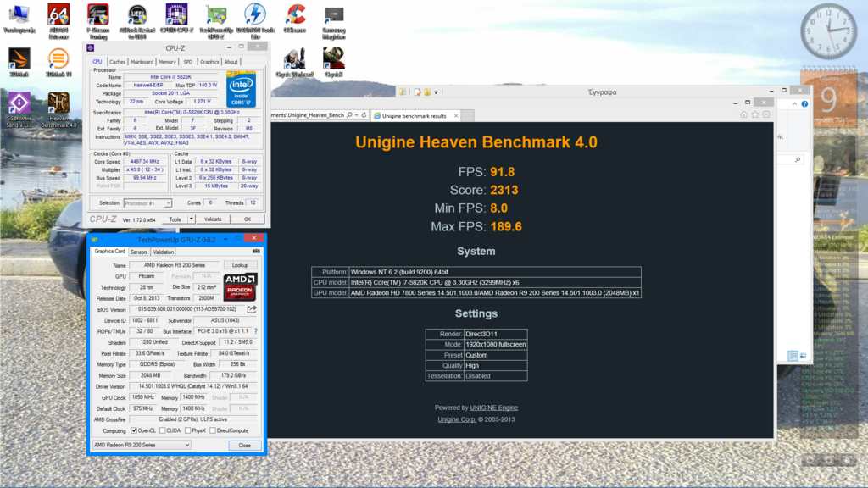Launch the Crysis Warhead desktop shortcut
The width and height of the screenshot is (868, 488).
(x=294, y=63)
